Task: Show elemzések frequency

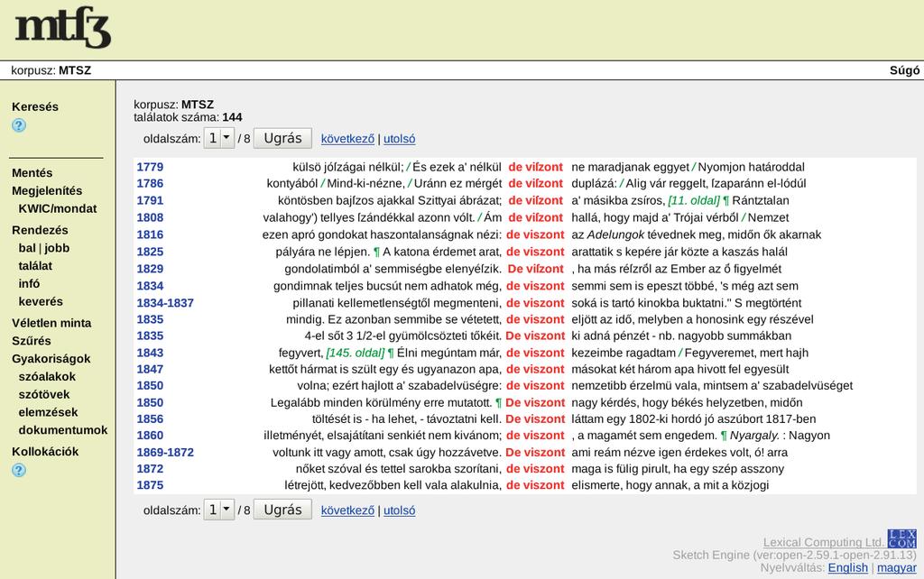Action: (x=48, y=412)
